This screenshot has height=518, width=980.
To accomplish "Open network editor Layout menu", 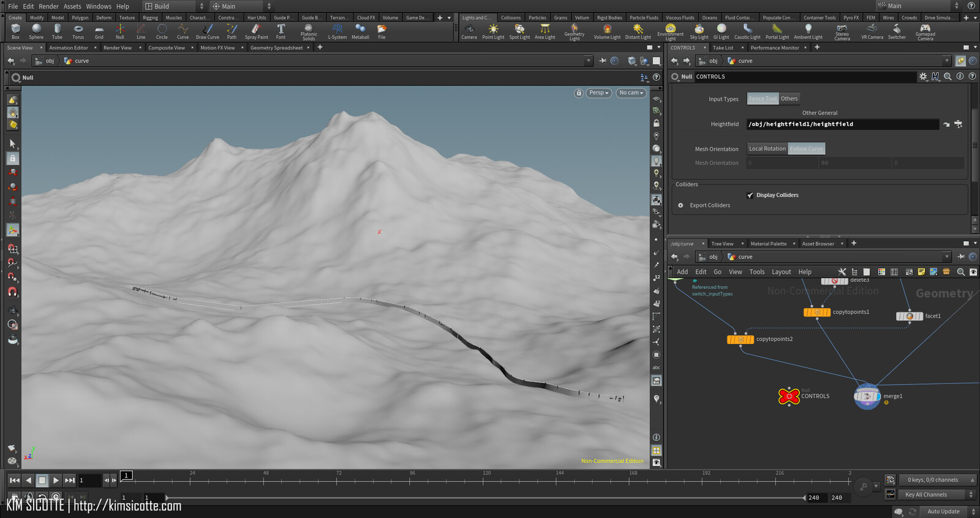I will point(781,272).
